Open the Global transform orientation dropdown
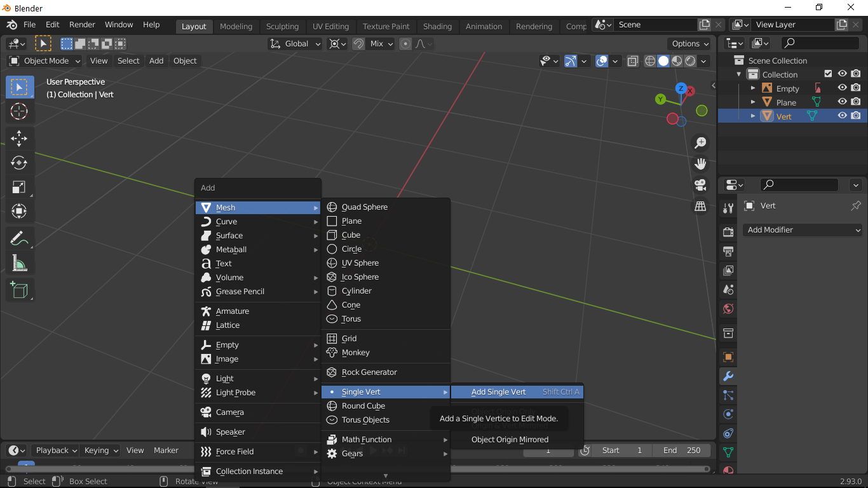 294,44
